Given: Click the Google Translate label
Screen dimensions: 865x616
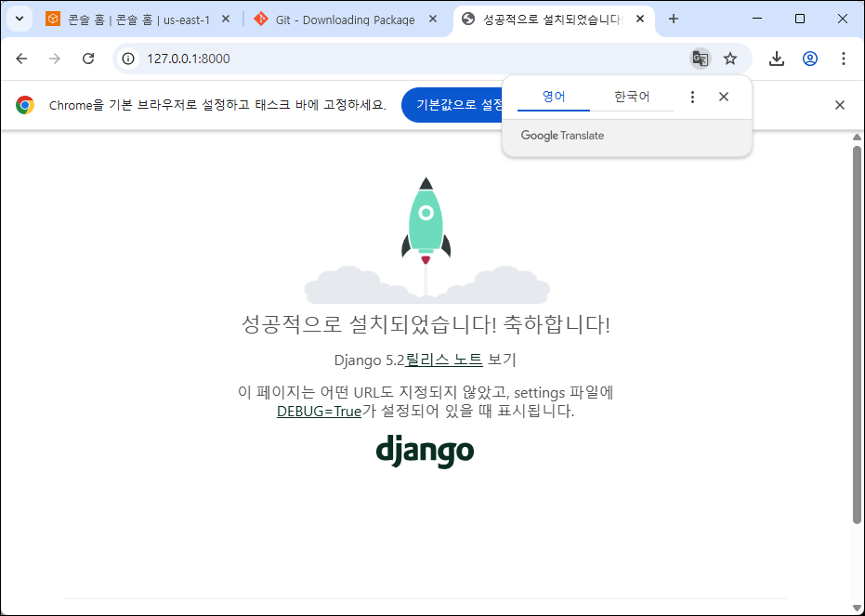Looking at the screenshot, I should (562, 136).
